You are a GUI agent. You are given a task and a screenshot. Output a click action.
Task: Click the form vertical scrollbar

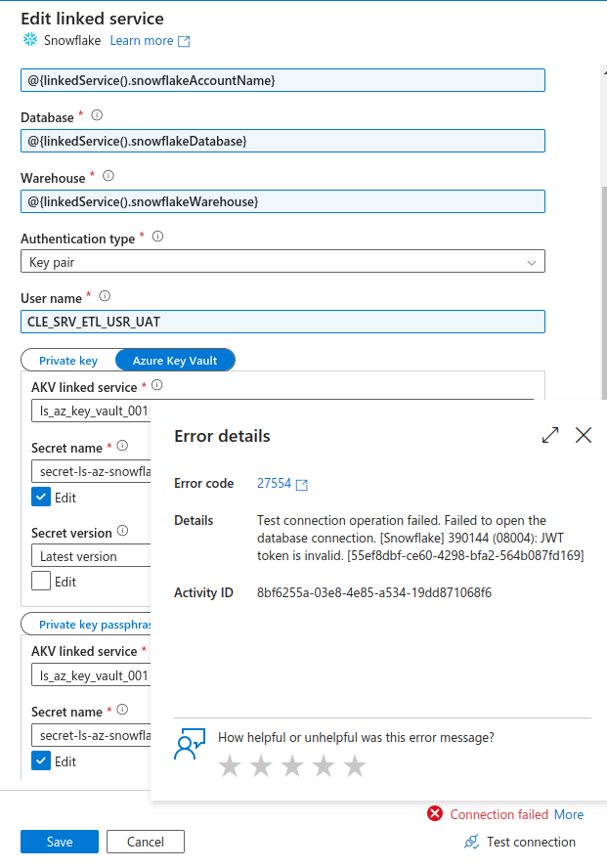pos(604,293)
